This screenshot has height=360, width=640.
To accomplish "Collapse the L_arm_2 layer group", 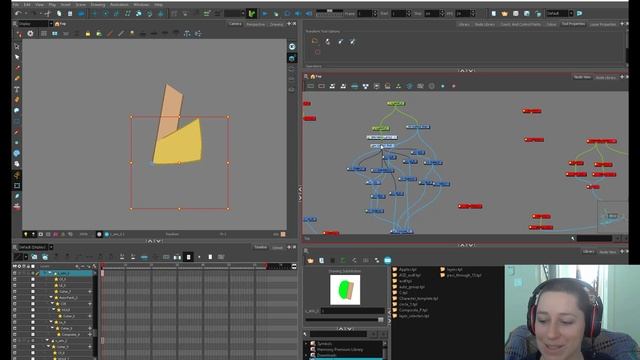I will click(47, 340).
